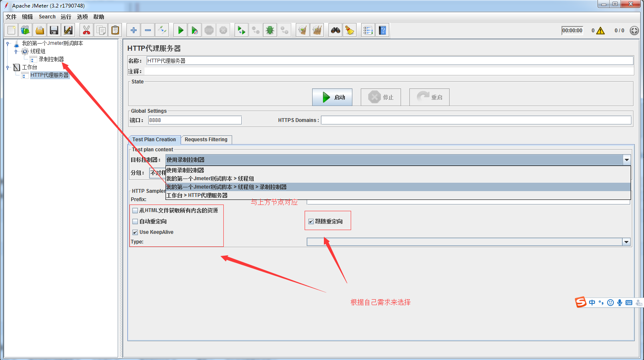Expand all nodes with the plus icon
Screen dimensions: 644x360
tap(134, 30)
